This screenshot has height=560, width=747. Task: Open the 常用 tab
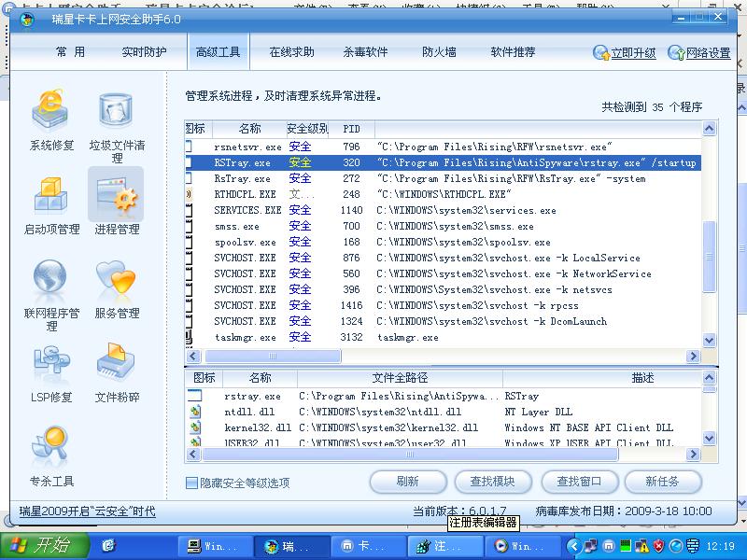(x=71, y=52)
